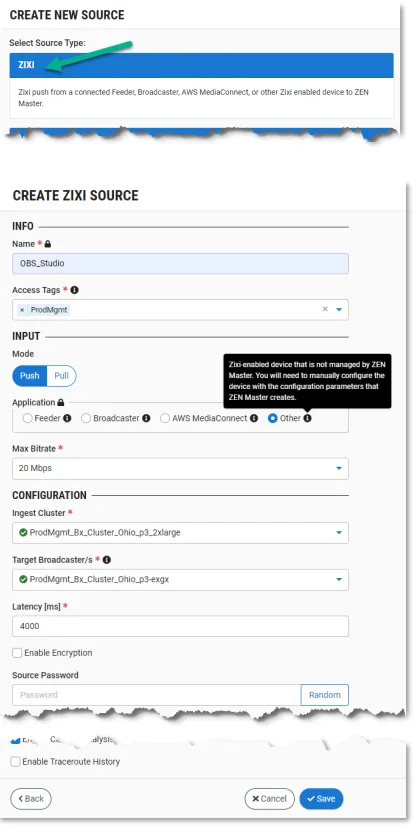Click the green check icon in Target Broadcaster
Screen dimensions: 418x832
pyautogui.click(x=23, y=579)
